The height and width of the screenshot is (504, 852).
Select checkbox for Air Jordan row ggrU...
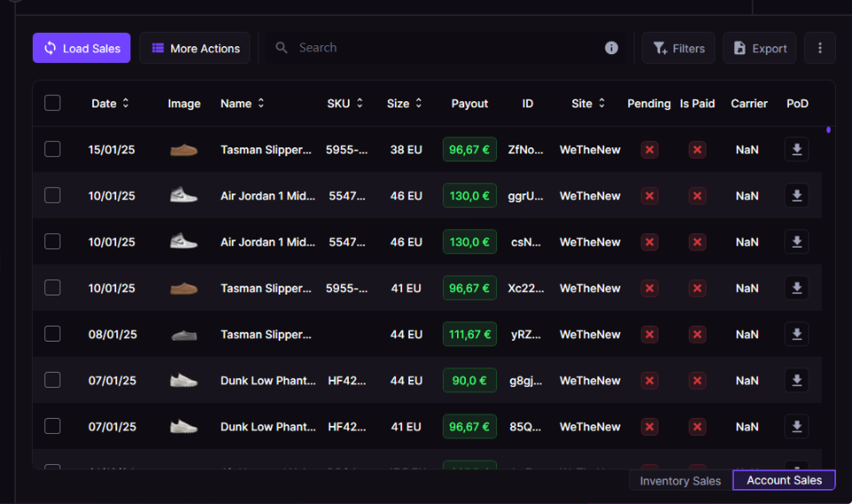coord(52,195)
